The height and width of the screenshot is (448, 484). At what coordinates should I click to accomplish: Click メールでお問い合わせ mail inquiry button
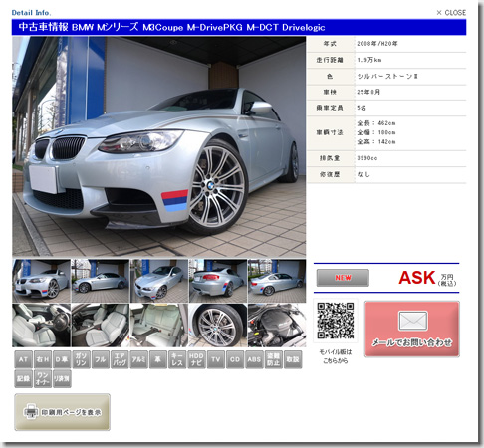pos(412,330)
